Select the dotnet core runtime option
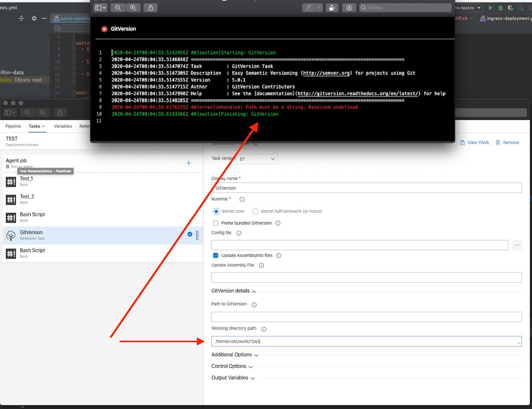Image resolution: width=532 pixels, height=409 pixels. tap(216, 211)
